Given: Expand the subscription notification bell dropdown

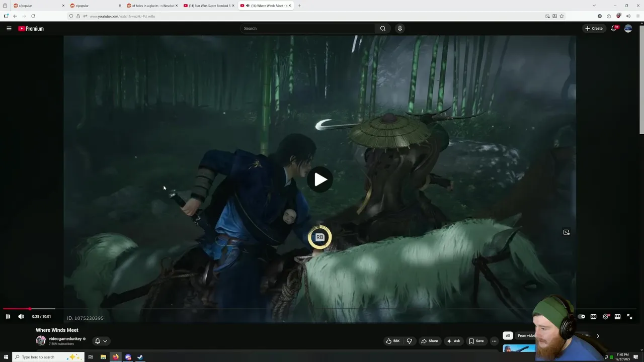Looking at the screenshot, I should (101, 341).
